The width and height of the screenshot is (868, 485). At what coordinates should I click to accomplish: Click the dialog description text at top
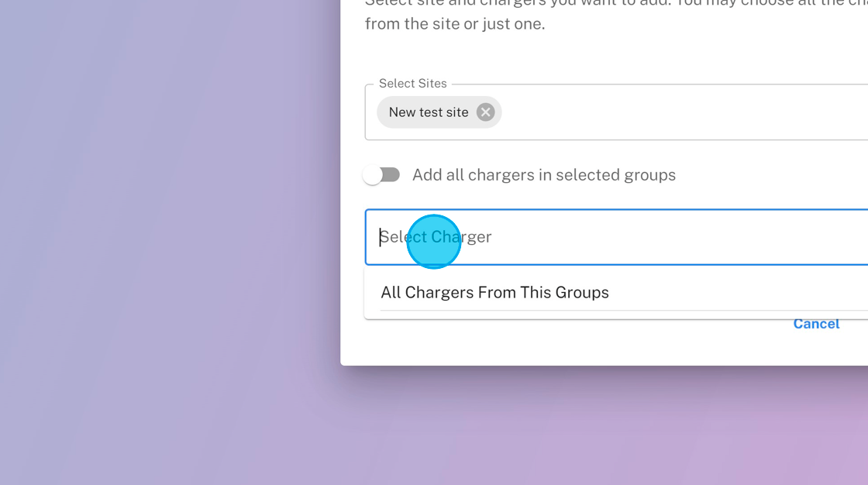coord(455,24)
